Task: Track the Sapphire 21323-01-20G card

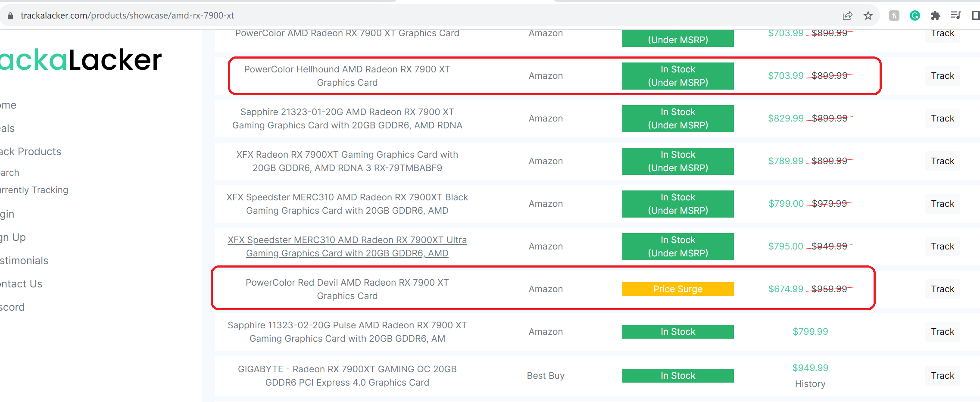Action: [x=943, y=118]
